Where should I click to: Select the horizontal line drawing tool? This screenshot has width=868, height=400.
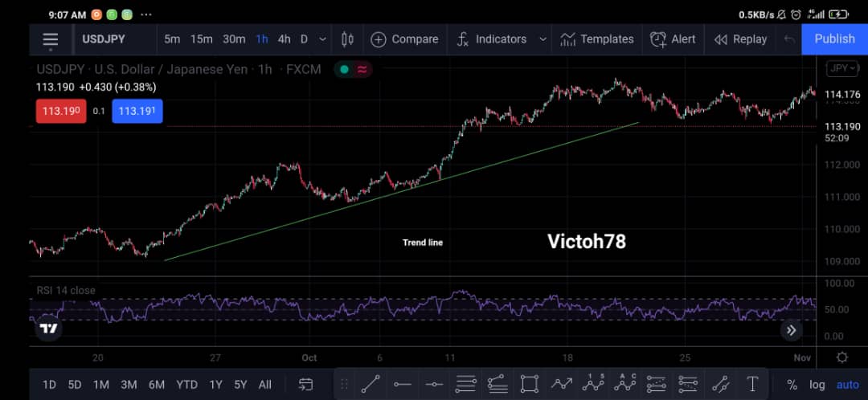[403, 384]
